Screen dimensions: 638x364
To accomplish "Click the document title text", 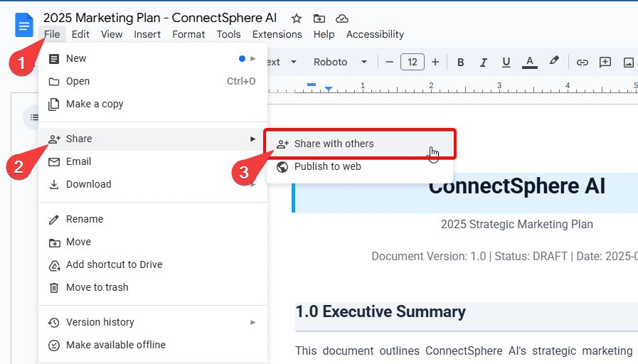I will [160, 18].
